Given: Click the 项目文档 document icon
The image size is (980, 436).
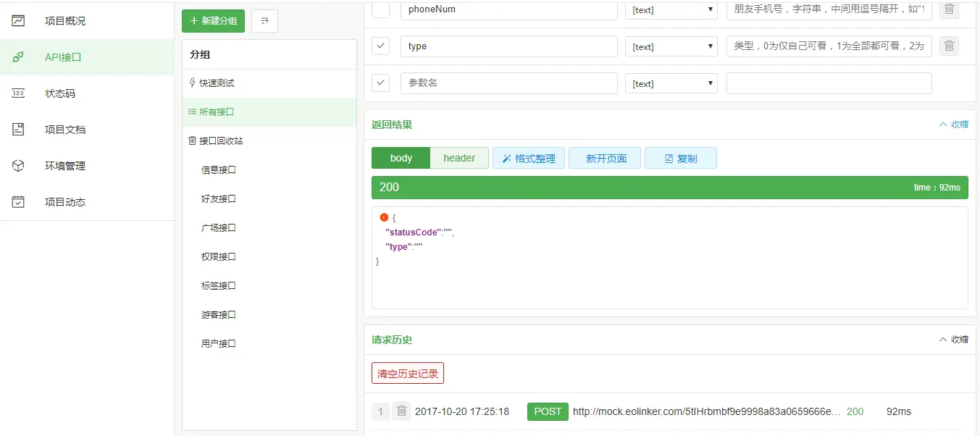Looking at the screenshot, I should point(18,129).
